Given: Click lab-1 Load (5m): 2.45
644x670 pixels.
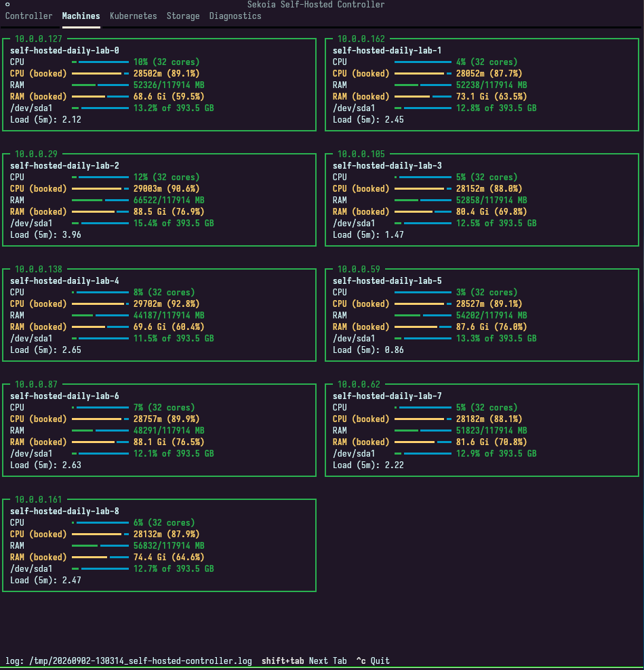Looking at the screenshot, I should tap(368, 120).
